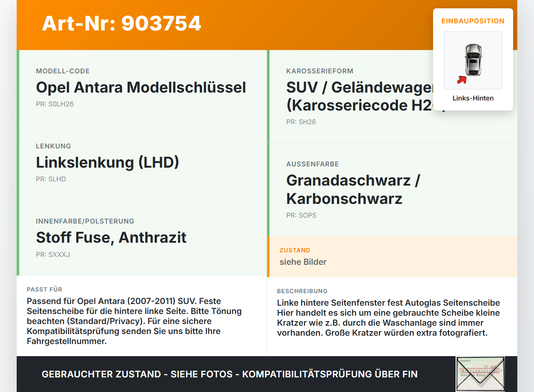Click the "LENKUNG" label

click(x=53, y=146)
